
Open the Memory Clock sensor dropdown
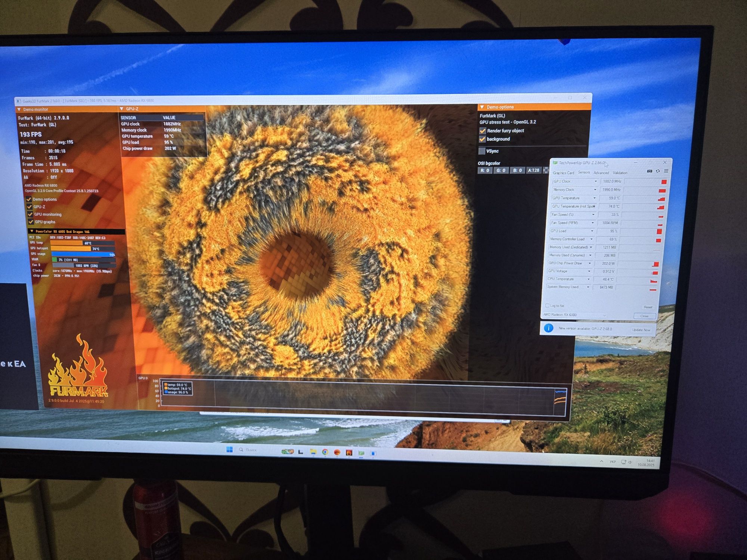coord(595,190)
